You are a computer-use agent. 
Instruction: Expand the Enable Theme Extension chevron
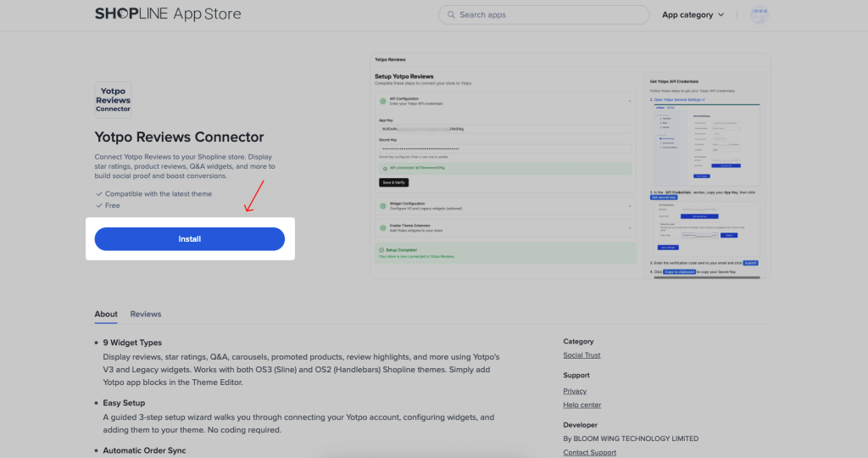(630, 227)
